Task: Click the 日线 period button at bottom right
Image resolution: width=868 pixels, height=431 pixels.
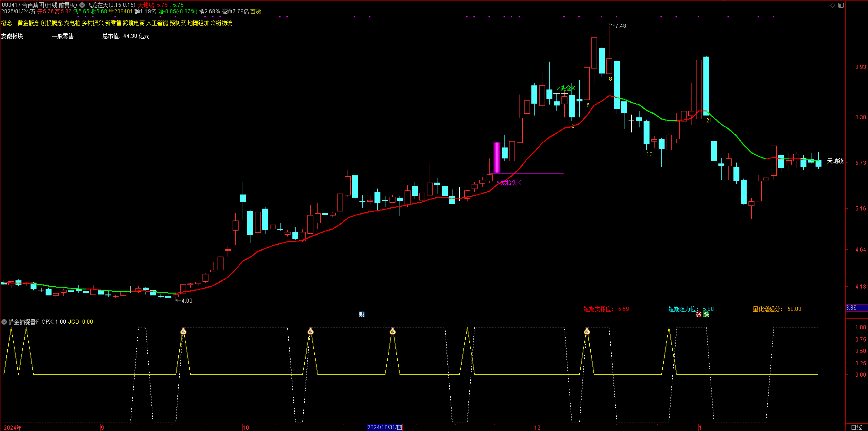Action: coord(856,427)
